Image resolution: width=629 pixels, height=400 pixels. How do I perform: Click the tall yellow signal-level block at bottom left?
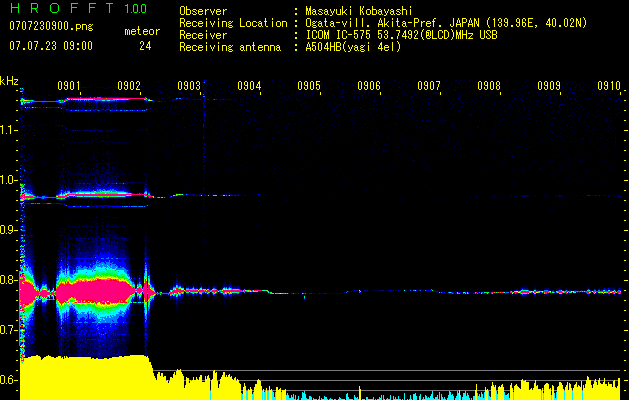tap(86, 377)
